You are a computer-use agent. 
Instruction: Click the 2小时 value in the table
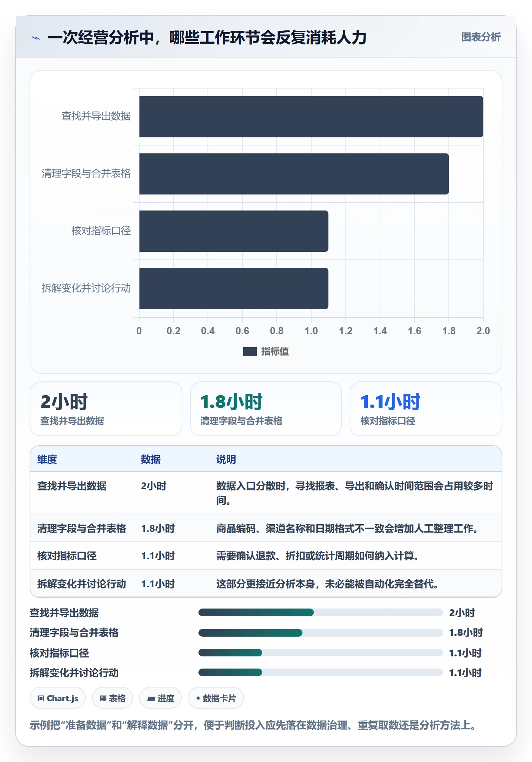point(154,486)
